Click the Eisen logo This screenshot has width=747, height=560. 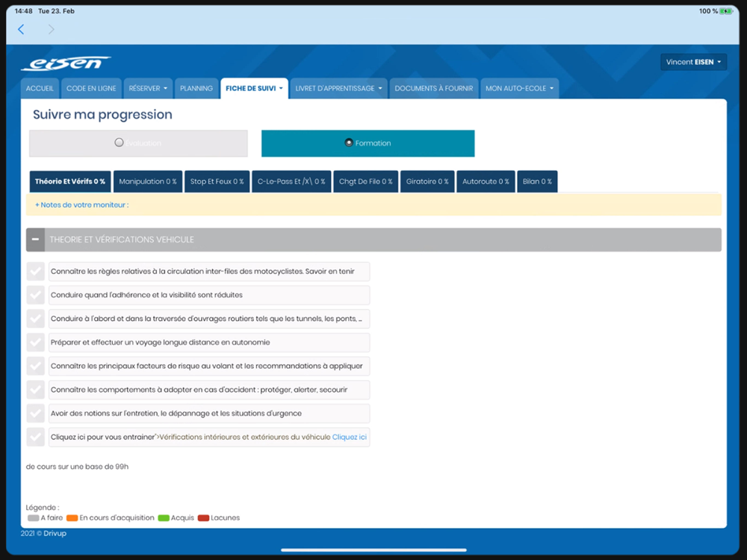[66, 63]
